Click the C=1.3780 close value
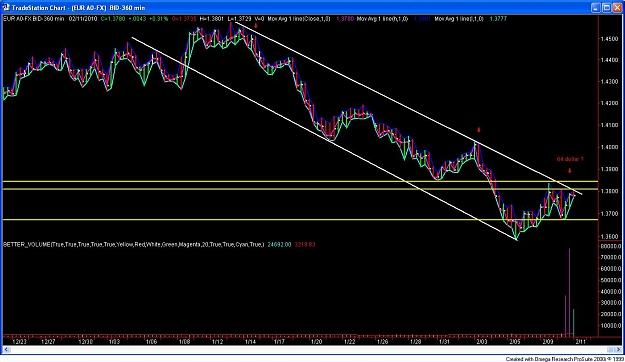625x362 pixels. 113,19
